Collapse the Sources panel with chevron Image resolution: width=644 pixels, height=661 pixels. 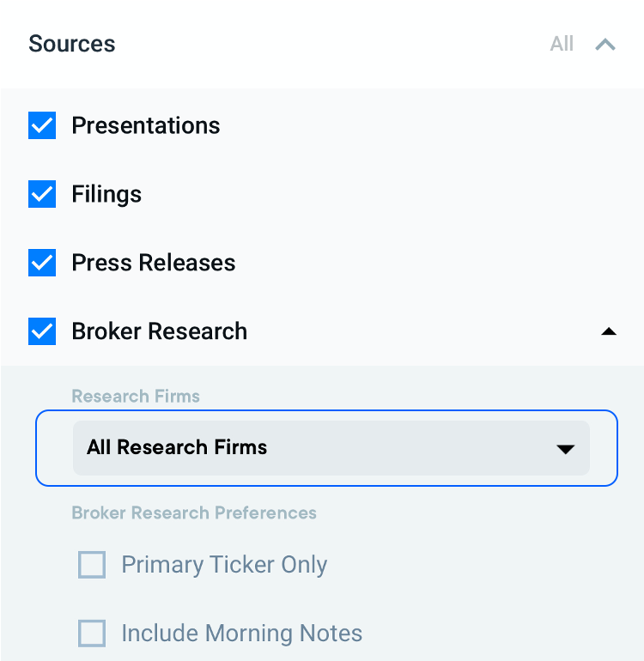[605, 44]
